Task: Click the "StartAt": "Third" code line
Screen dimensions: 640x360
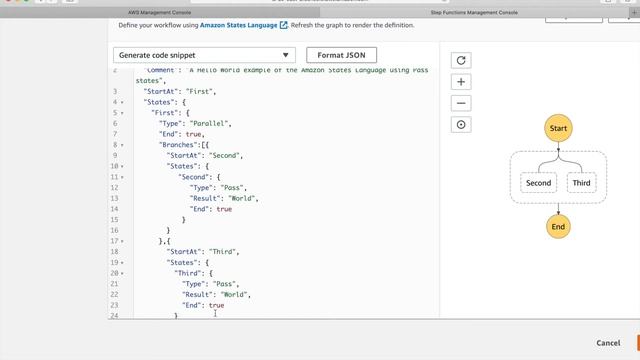Action: coord(203,252)
